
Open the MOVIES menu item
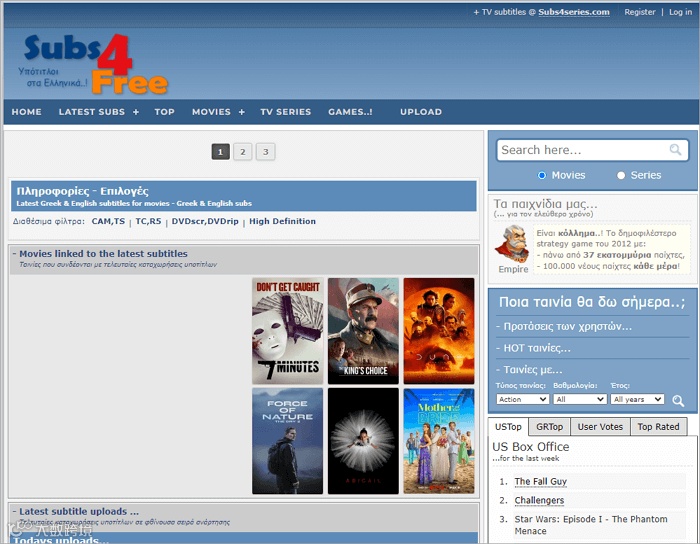211,112
